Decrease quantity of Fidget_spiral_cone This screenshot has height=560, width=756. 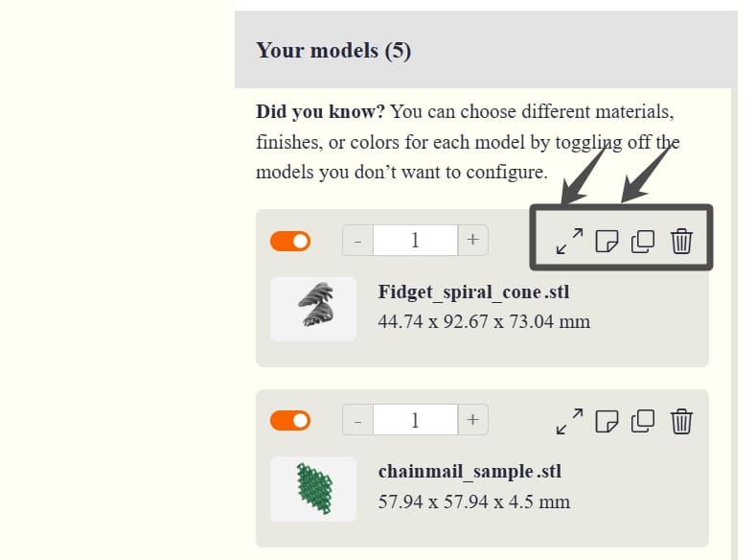[357, 241]
